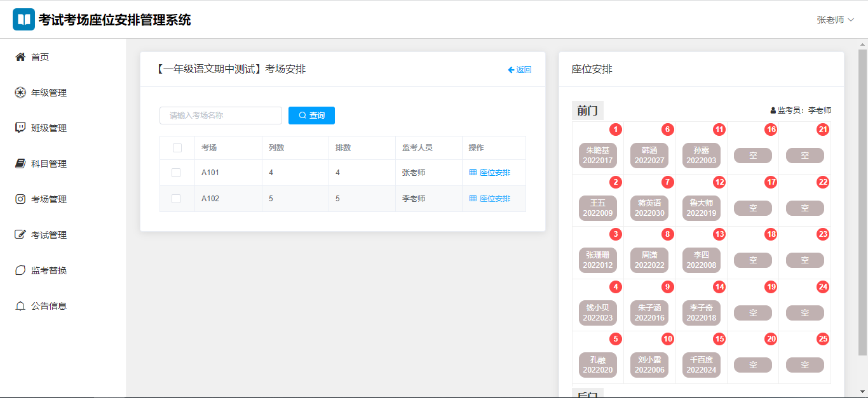
Task: Click the 返回 link
Action: coord(520,70)
